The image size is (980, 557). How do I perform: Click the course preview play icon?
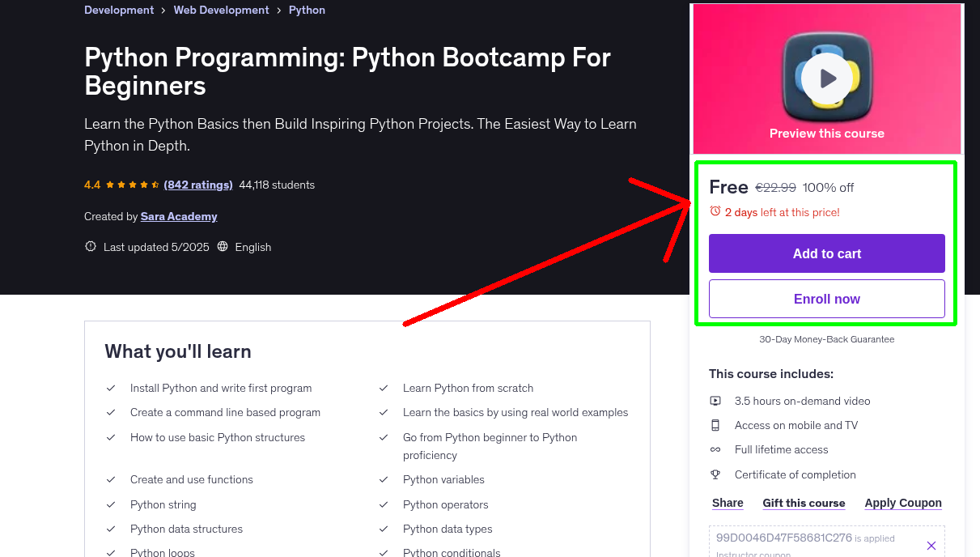click(x=826, y=78)
